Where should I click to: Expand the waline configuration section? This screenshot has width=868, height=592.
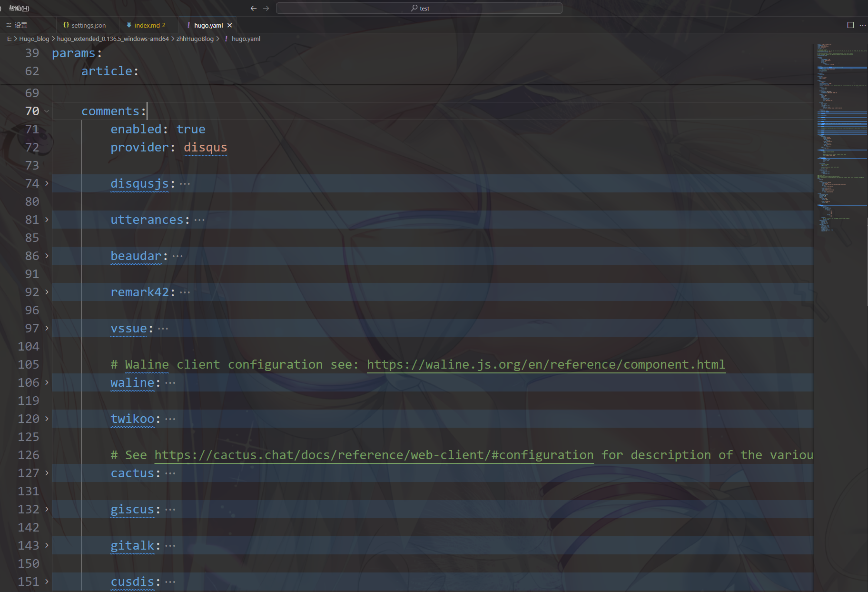point(46,382)
